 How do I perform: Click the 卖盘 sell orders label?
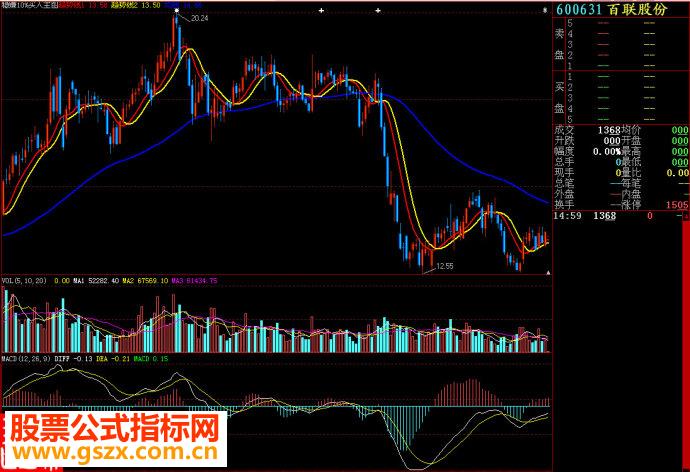(x=559, y=44)
